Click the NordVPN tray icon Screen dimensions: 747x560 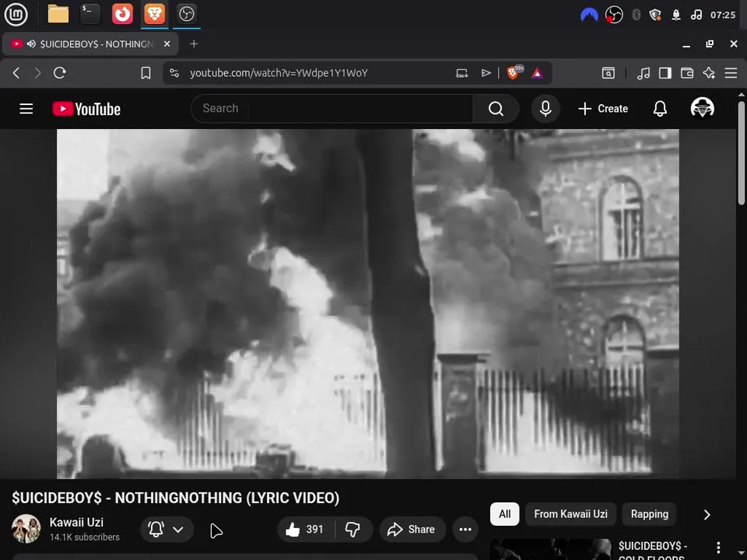589,15
